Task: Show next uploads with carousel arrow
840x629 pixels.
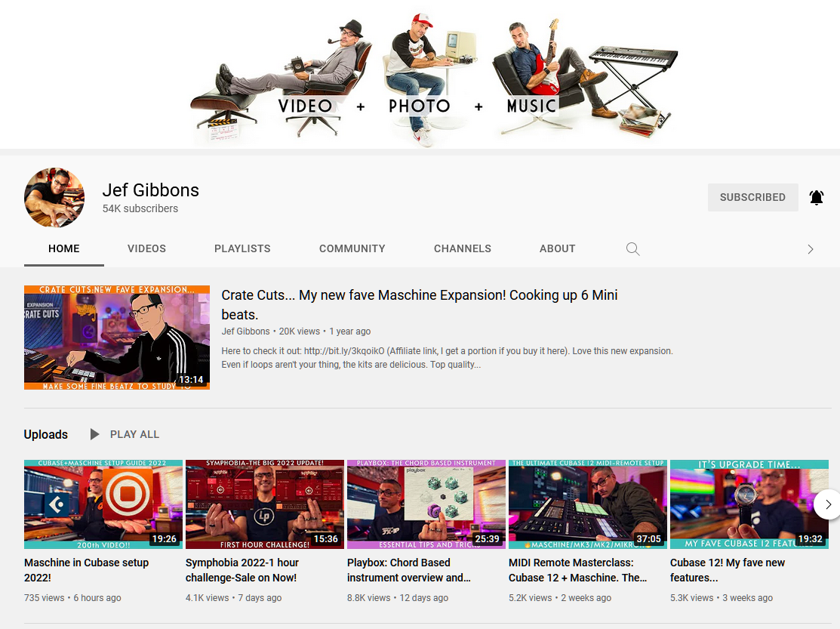Action: click(x=827, y=504)
